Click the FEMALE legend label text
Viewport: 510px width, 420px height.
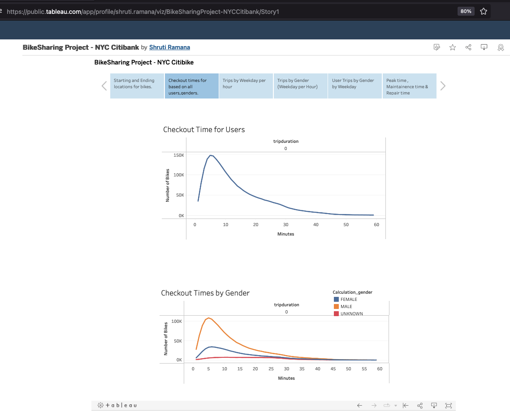349,300
